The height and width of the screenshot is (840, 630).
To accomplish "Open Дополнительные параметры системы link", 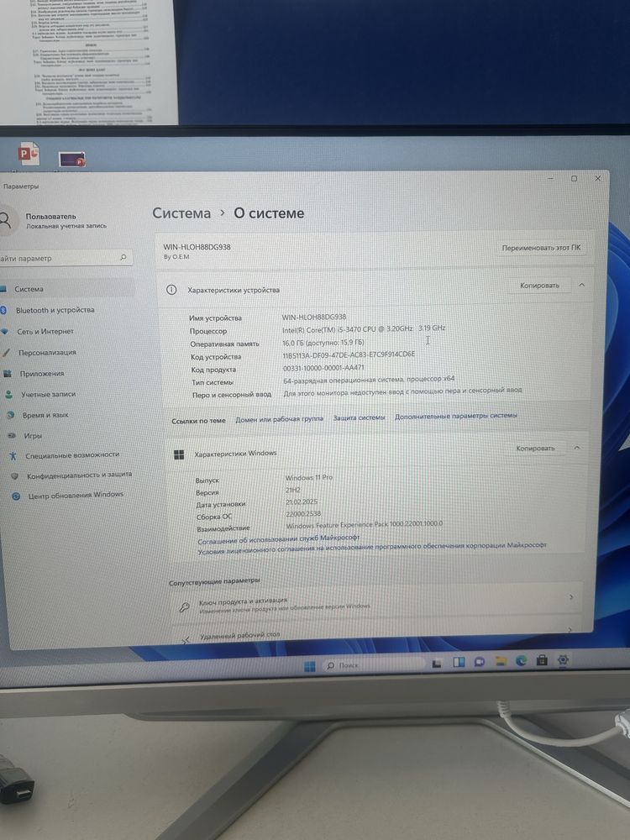I will click(x=456, y=416).
